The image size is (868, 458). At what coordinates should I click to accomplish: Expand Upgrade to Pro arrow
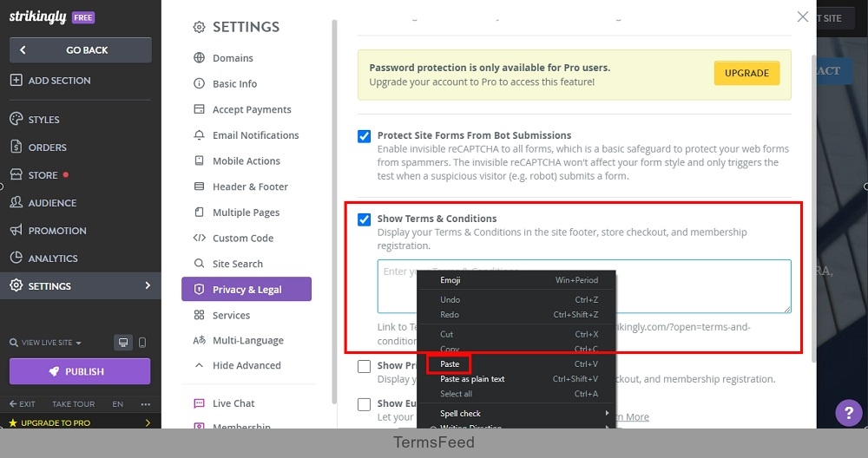point(148,423)
